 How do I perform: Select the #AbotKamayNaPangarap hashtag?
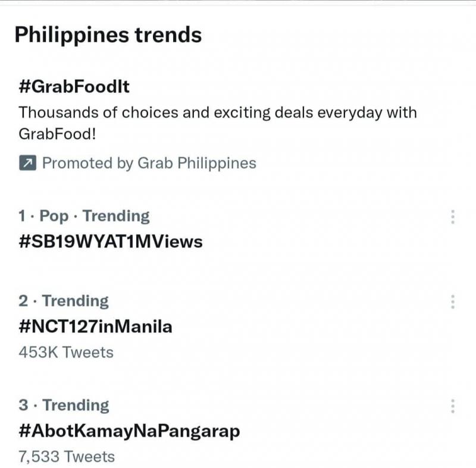click(x=129, y=431)
